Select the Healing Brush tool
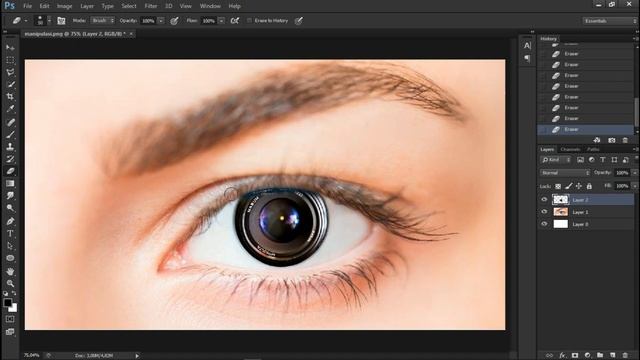The image size is (640, 360). pos(10,122)
